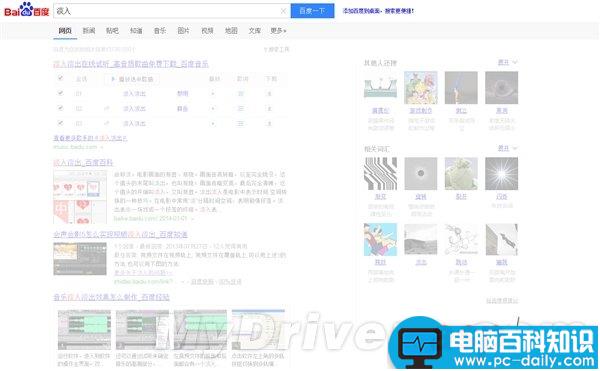Screen dimensions: 600x371
Task: Clear the search box with the X icon
Action: pyautogui.click(x=283, y=11)
